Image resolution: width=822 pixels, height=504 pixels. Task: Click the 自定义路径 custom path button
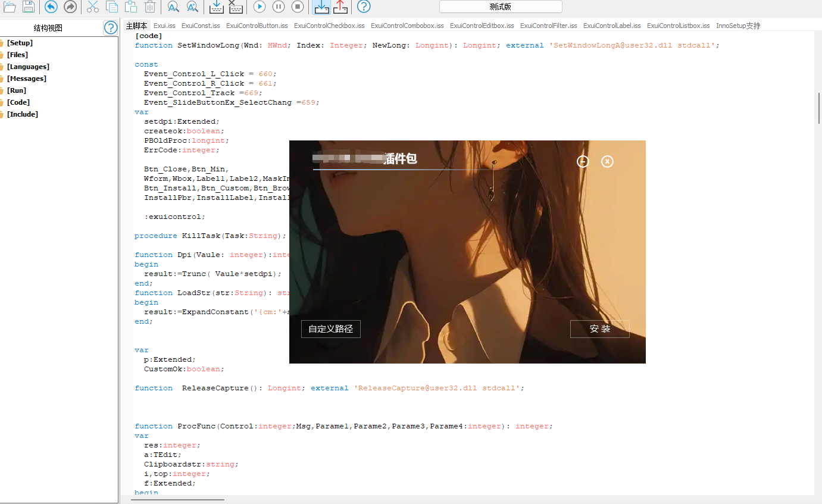(x=330, y=329)
